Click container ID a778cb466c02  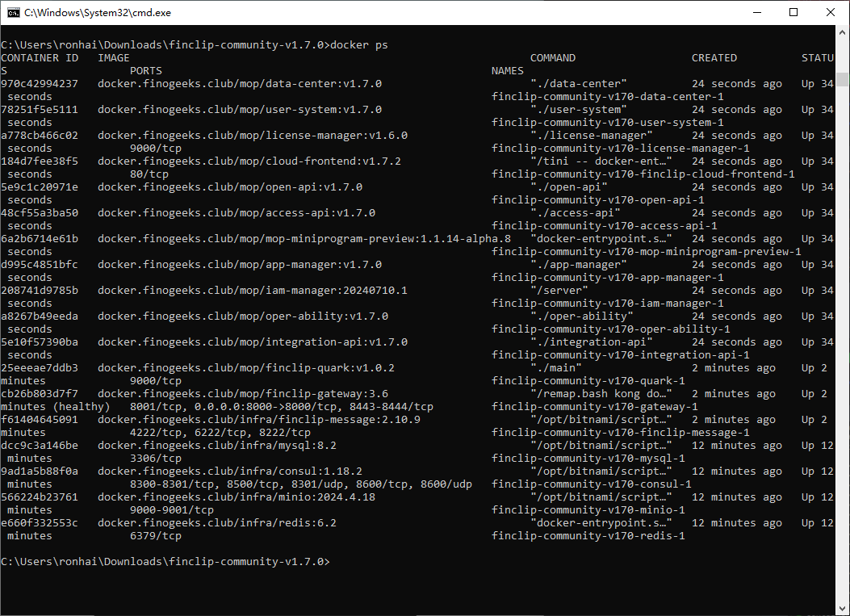40,136
